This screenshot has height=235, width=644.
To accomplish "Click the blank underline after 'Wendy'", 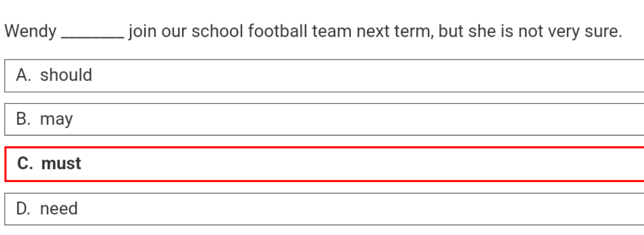I will pyautogui.click(x=93, y=37).
